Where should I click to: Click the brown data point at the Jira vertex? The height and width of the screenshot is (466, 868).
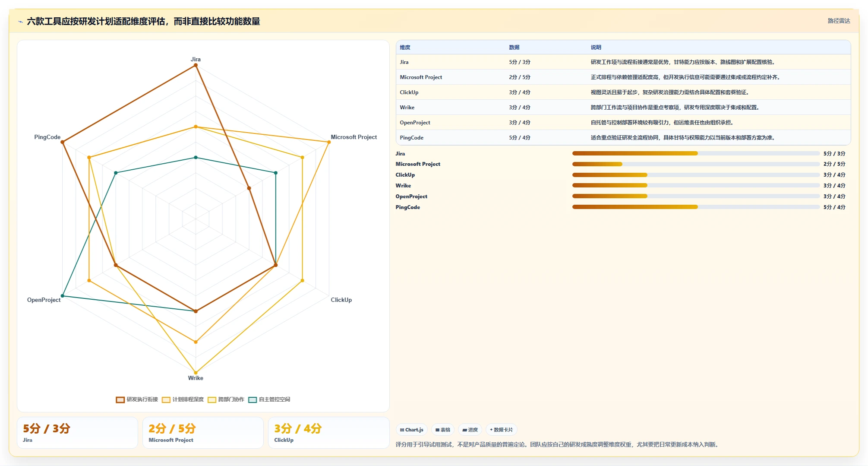[x=196, y=65]
